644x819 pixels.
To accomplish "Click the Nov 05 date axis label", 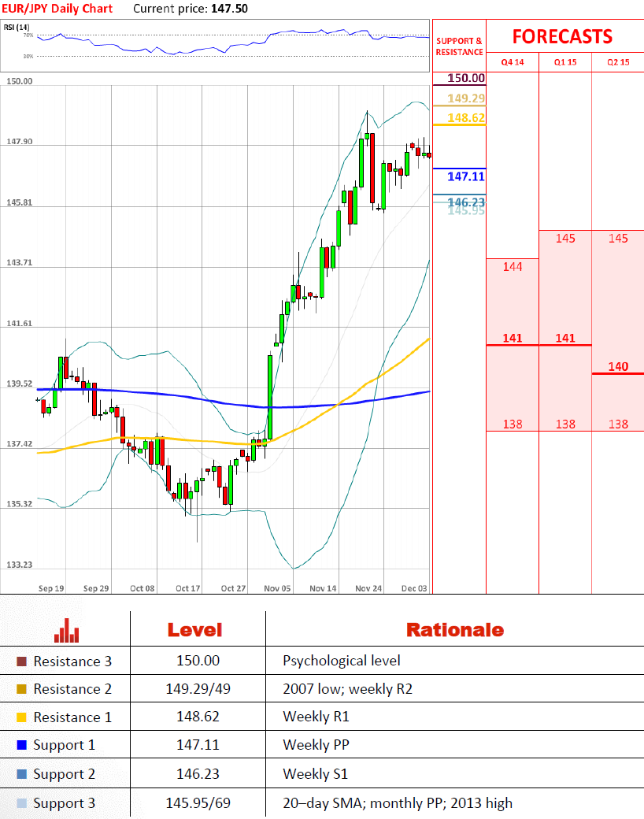I will point(277,588).
